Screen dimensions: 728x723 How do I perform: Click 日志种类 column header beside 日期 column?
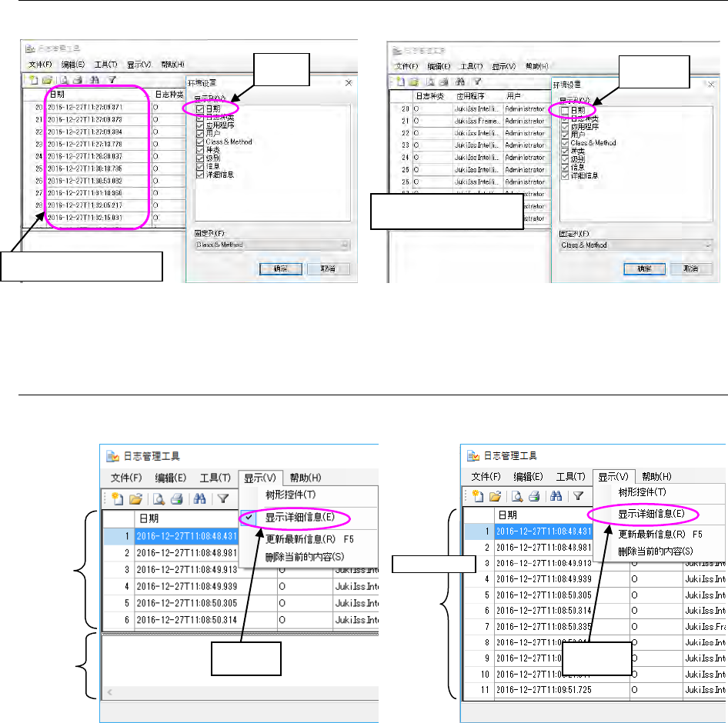pyautogui.click(x=169, y=95)
